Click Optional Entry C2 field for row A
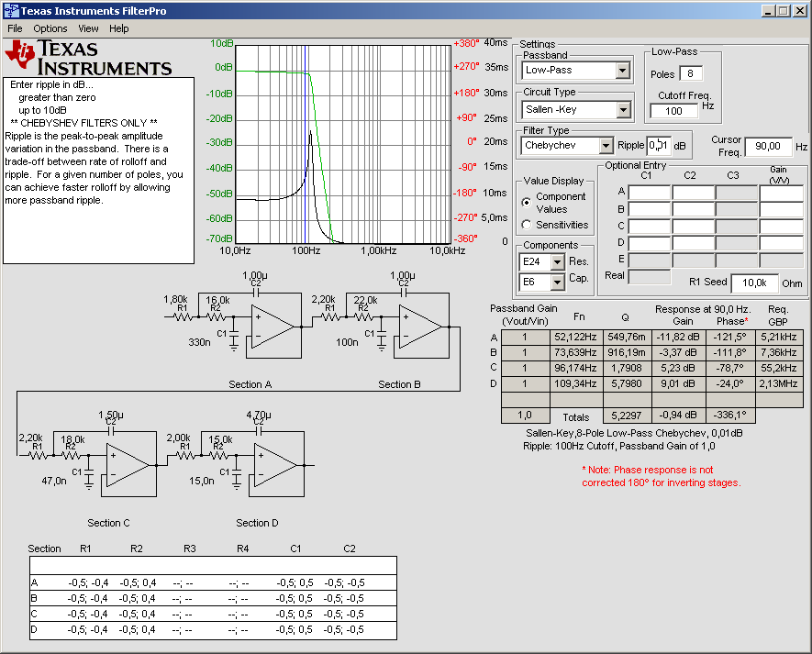 pos(694,193)
